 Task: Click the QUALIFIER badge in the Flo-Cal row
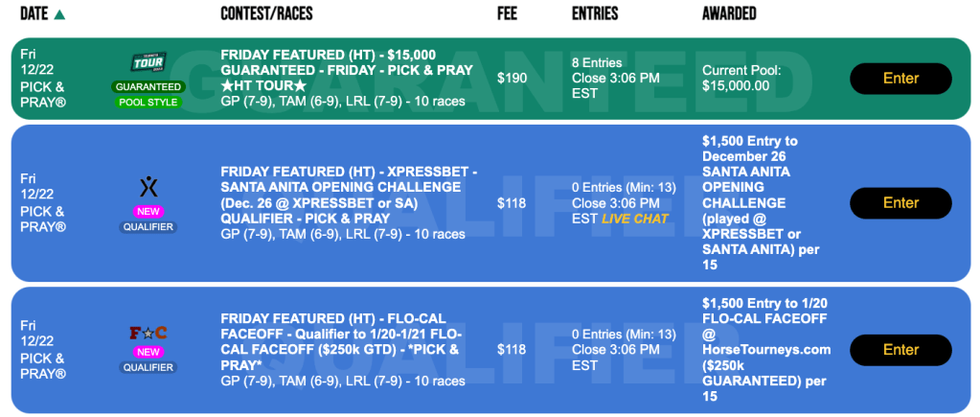[148, 367]
